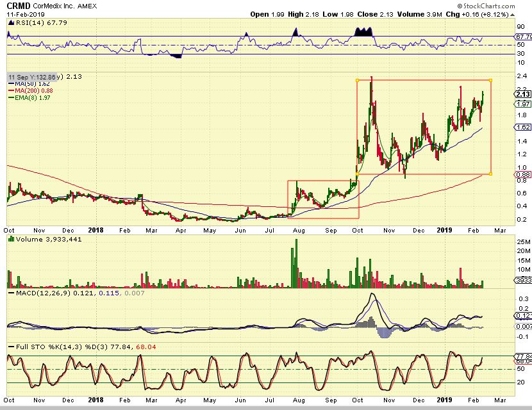Click the Volume 3.9M header value
The width and height of the screenshot is (532, 410).
pyautogui.click(x=420, y=14)
